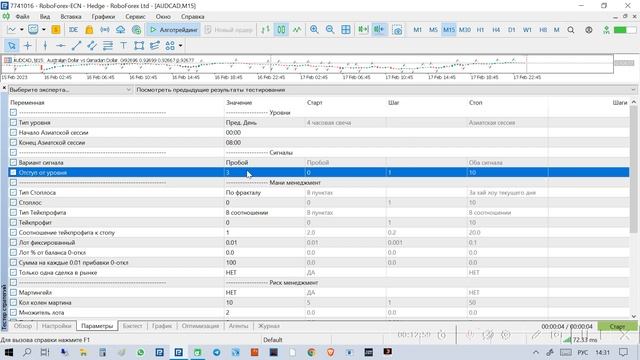Toggle checkbox for Вариант сигнала
Image resolution: width=640 pixels, height=360 pixels.
13,162
